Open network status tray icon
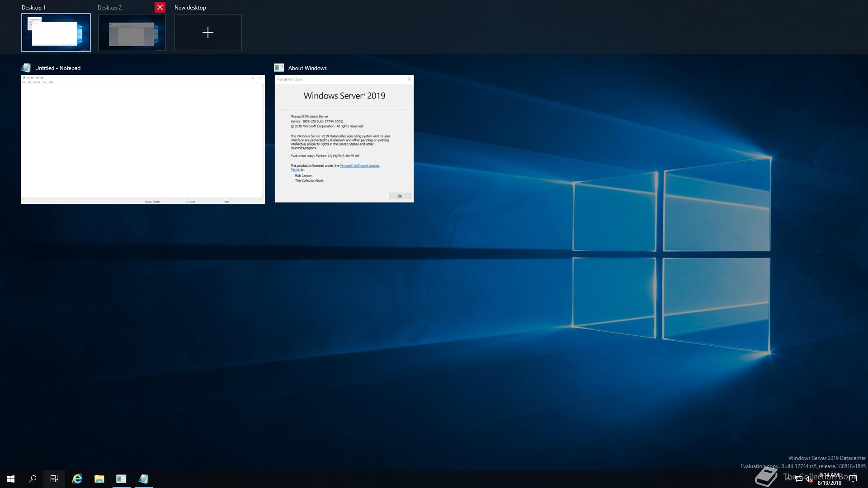The width and height of the screenshot is (868, 488). tap(799, 479)
